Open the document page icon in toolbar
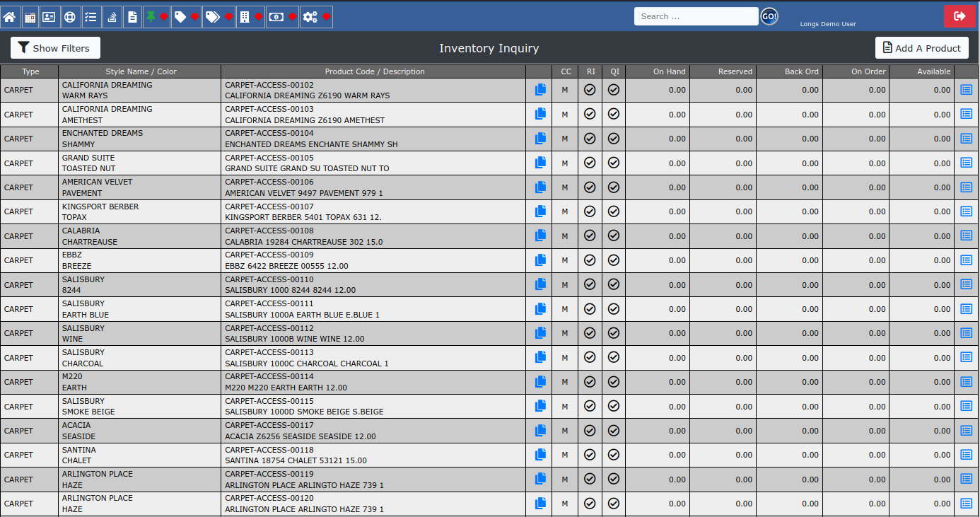 (x=132, y=17)
